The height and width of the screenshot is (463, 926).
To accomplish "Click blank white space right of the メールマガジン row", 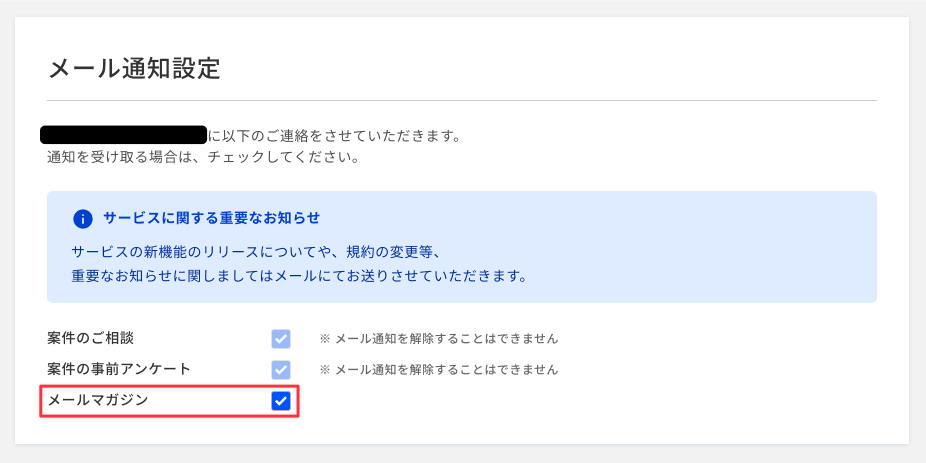I will click(591, 402).
